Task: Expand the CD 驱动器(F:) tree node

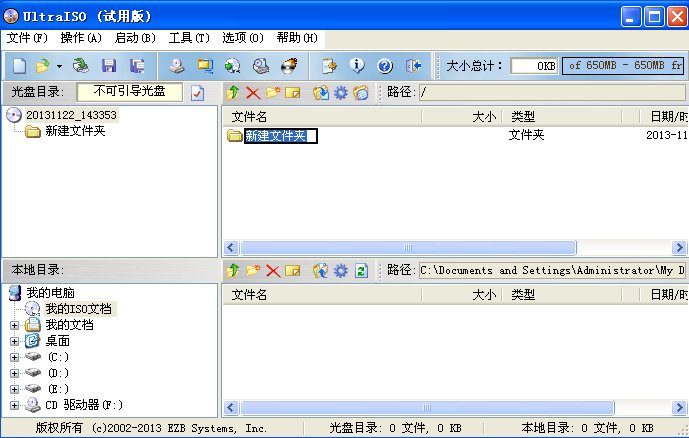Action: click(14, 405)
